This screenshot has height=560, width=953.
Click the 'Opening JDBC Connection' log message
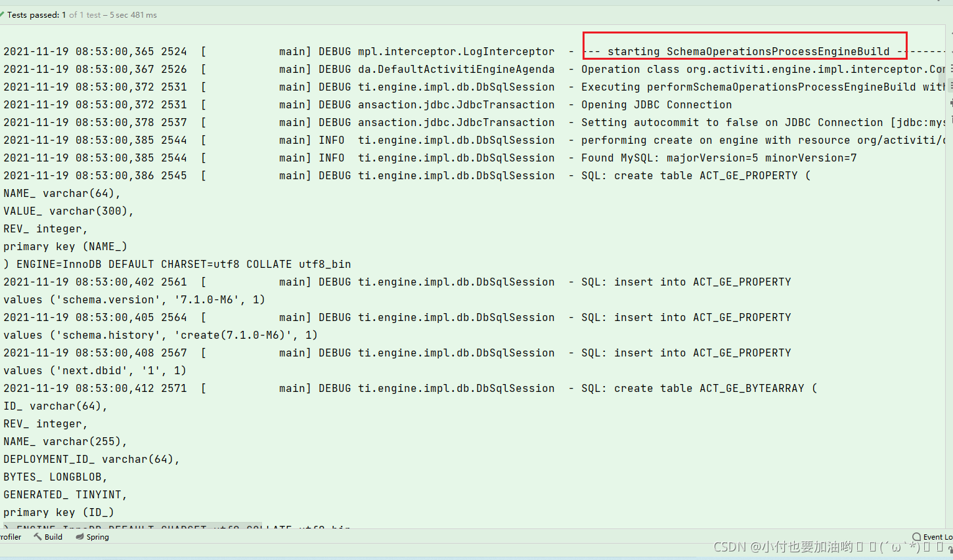click(x=656, y=104)
